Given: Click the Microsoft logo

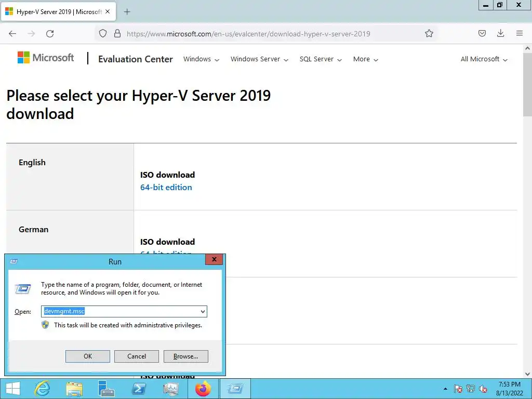Looking at the screenshot, I should [46, 58].
